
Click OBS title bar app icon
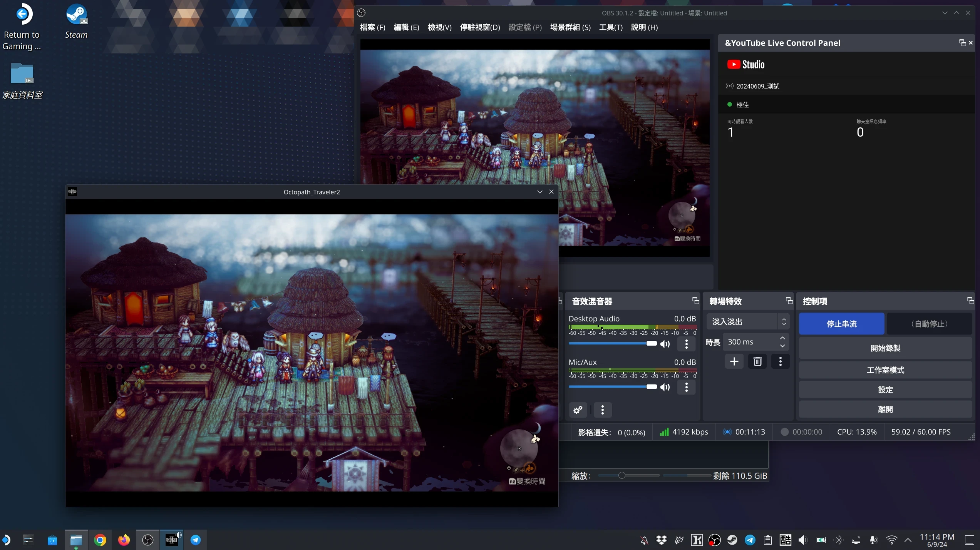(361, 13)
